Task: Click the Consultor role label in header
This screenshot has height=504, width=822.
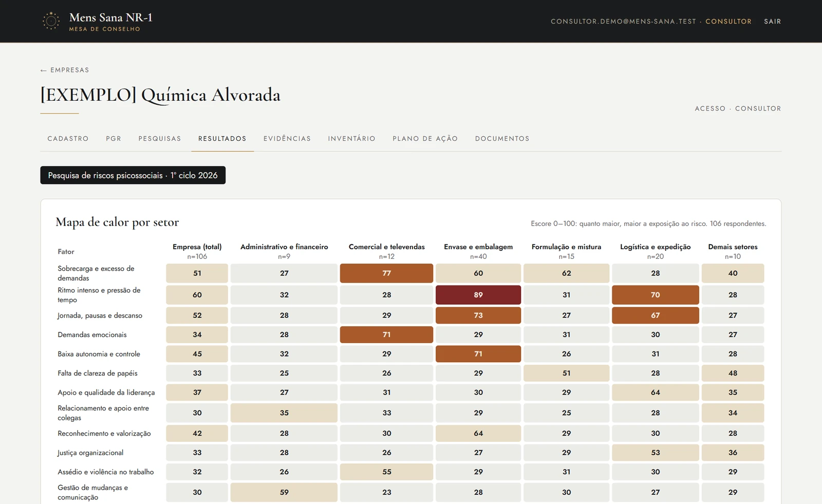Action: click(728, 22)
